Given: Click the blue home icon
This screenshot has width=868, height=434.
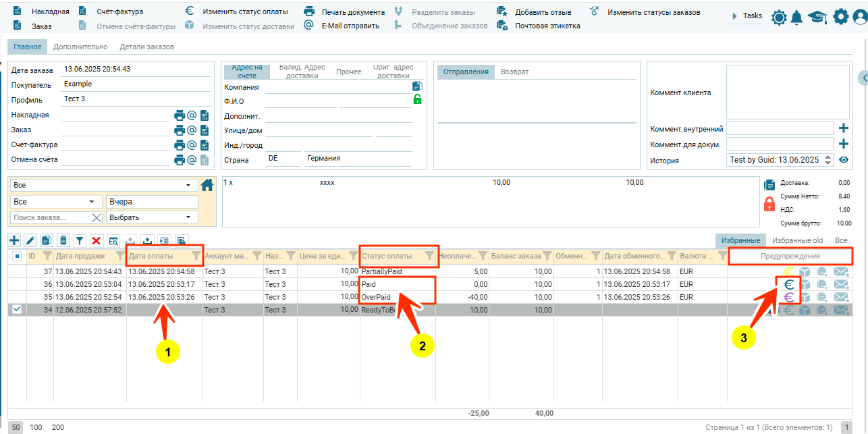Looking at the screenshot, I should (207, 185).
